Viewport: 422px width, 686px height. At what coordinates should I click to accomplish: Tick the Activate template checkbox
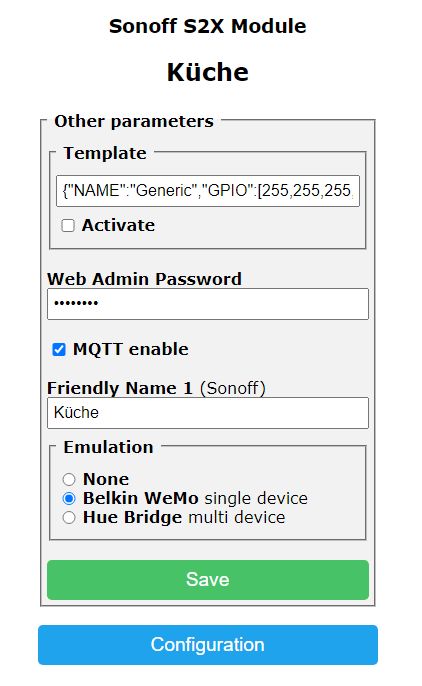68,226
